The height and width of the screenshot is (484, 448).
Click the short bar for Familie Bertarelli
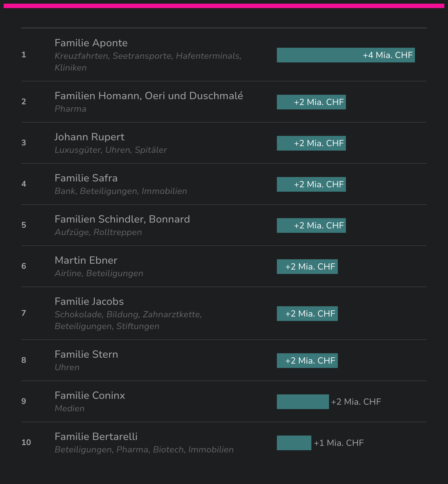point(294,443)
